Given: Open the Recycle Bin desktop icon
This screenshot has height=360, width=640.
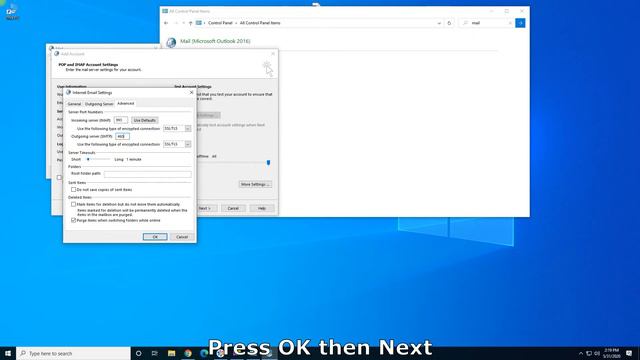Looking at the screenshot, I should (12, 11).
